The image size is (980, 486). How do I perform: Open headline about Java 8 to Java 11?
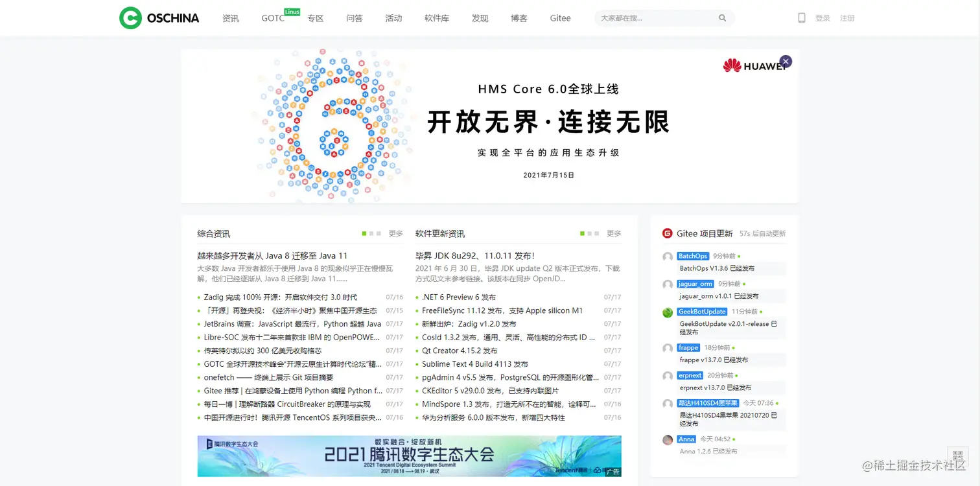(272, 255)
